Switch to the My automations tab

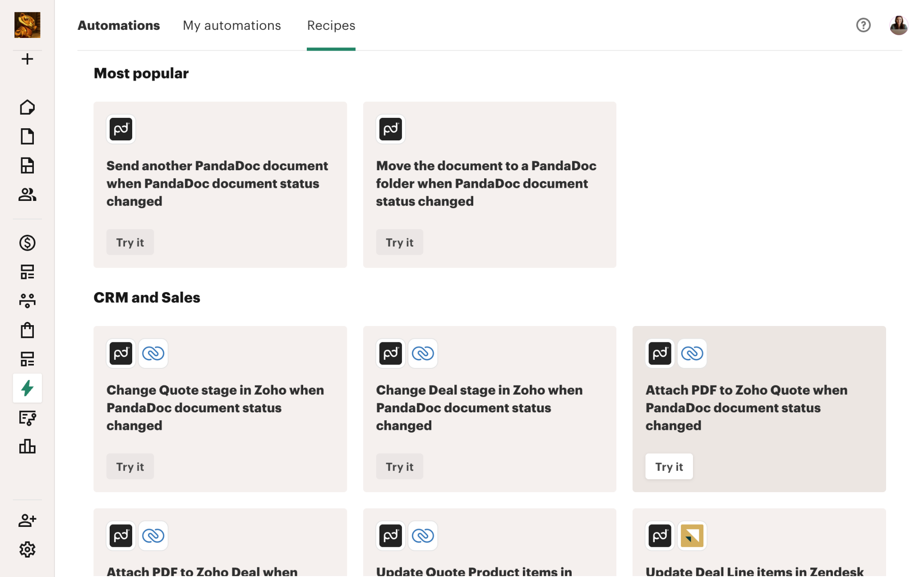click(232, 25)
